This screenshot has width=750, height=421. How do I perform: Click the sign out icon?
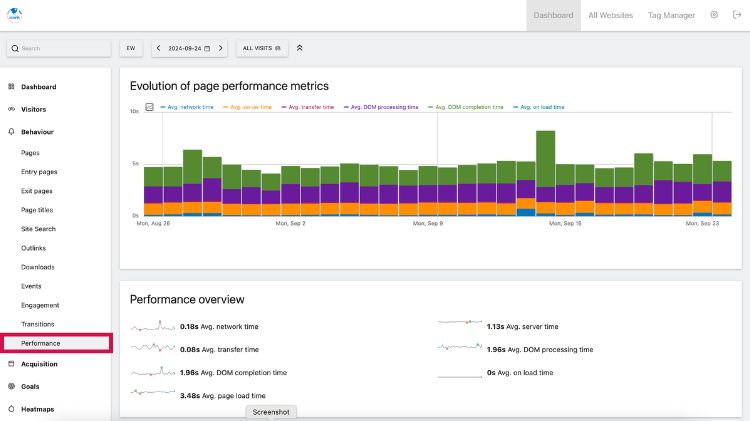(x=737, y=15)
